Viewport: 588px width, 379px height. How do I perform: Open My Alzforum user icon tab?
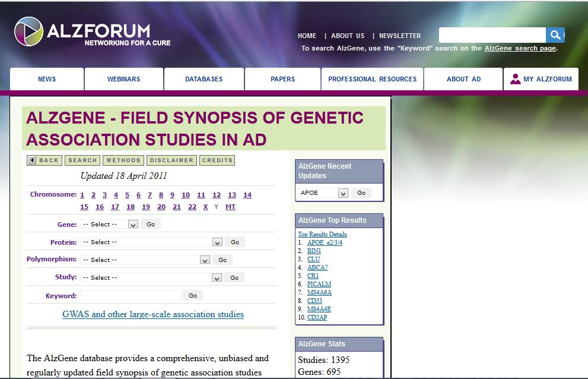coord(541,79)
